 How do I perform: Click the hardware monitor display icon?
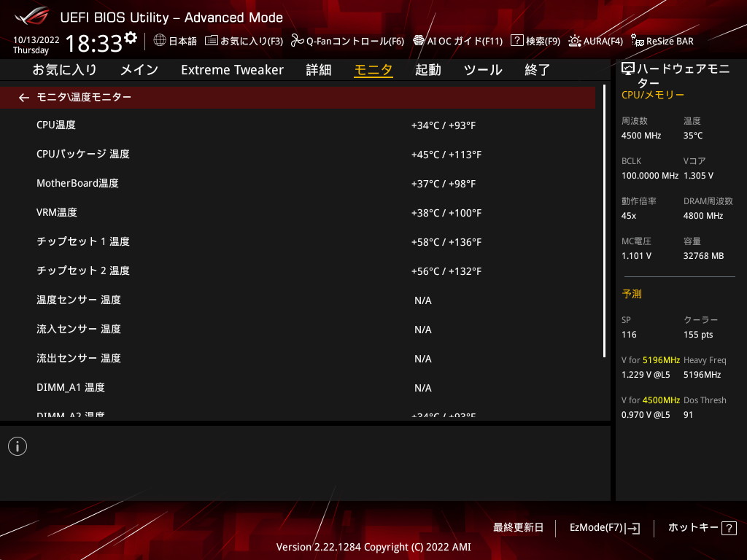tap(628, 69)
